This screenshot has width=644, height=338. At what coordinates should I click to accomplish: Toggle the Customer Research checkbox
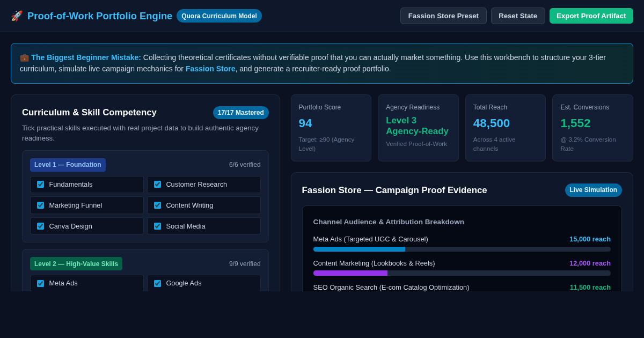157,185
